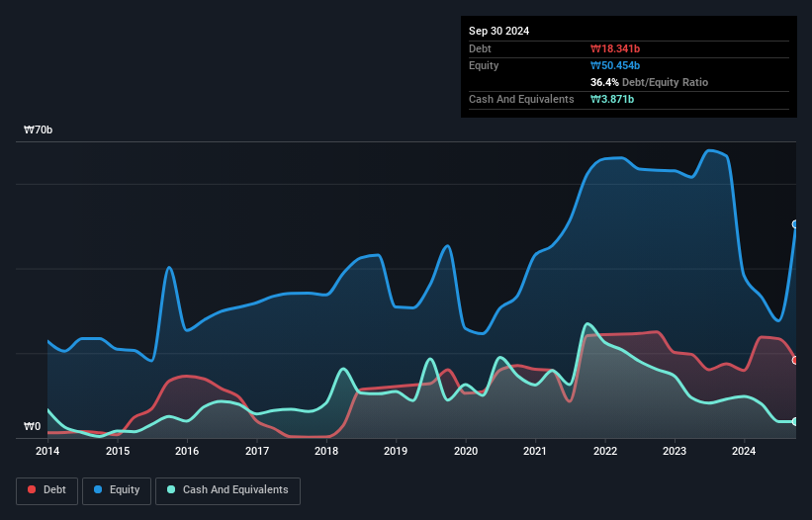Click the 2015 x-axis label
Image resolution: width=812 pixels, height=520 pixels.
tap(118, 451)
